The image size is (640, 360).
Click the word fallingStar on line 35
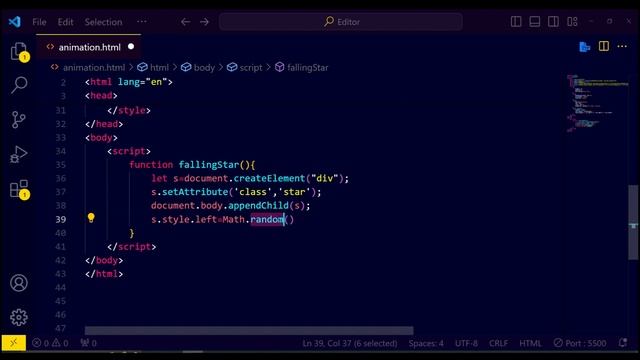coord(209,164)
